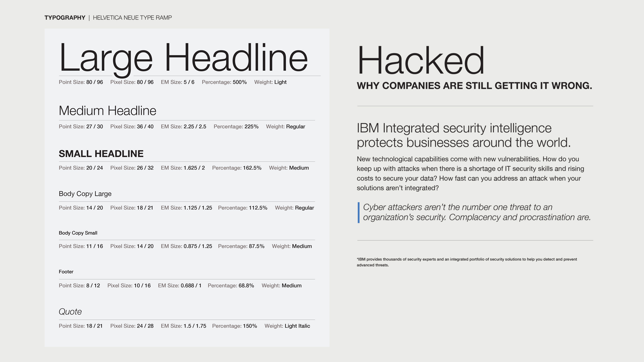Click the Medium Headline sample text
Screen dimensions: 644x362
click(108, 111)
